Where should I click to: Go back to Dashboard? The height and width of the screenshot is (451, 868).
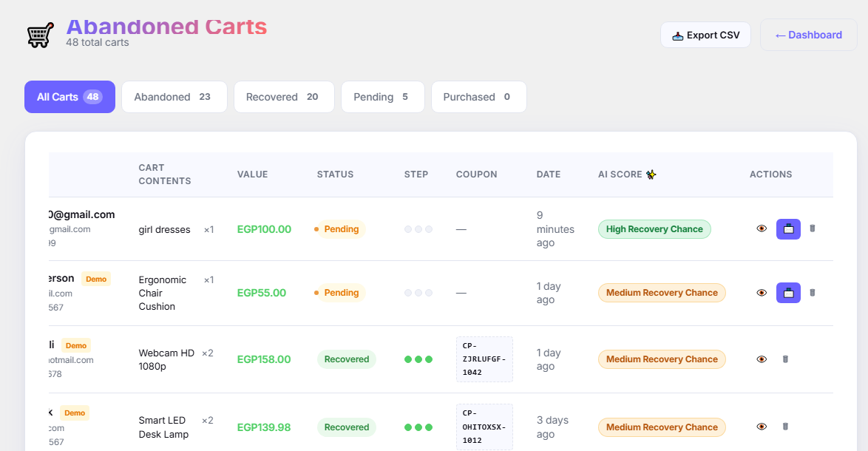[x=809, y=35]
